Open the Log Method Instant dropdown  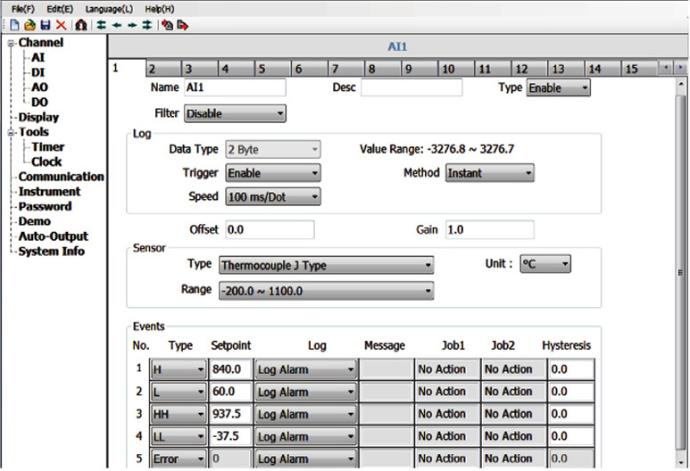(x=490, y=173)
